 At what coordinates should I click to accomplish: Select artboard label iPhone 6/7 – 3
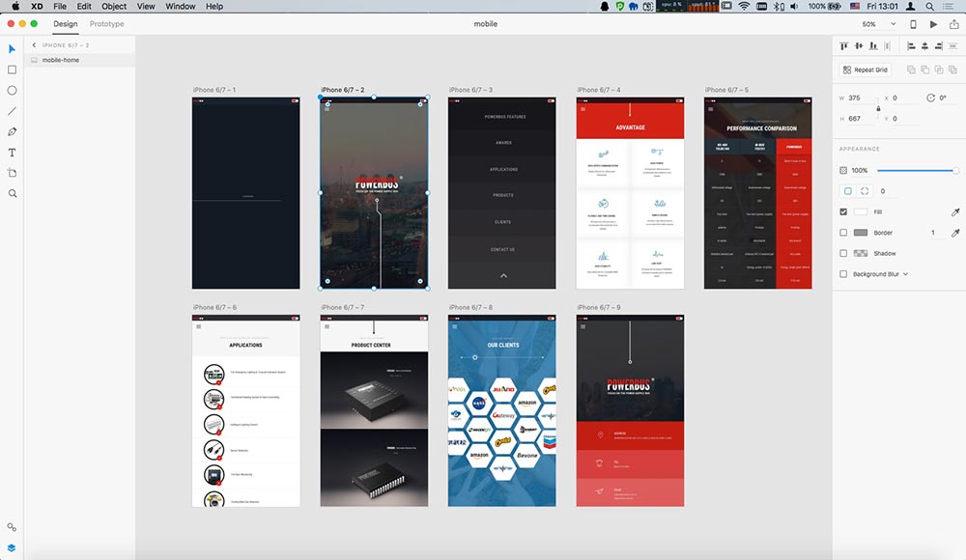click(x=470, y=90)
